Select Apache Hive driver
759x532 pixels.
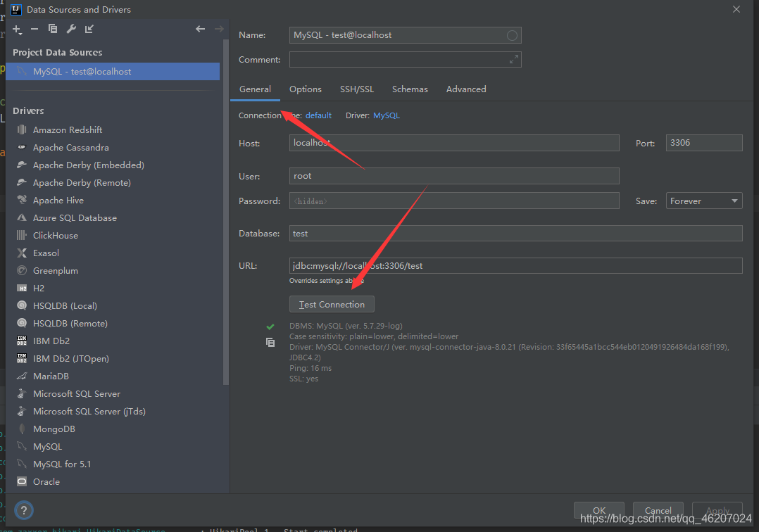coord(58,201)
